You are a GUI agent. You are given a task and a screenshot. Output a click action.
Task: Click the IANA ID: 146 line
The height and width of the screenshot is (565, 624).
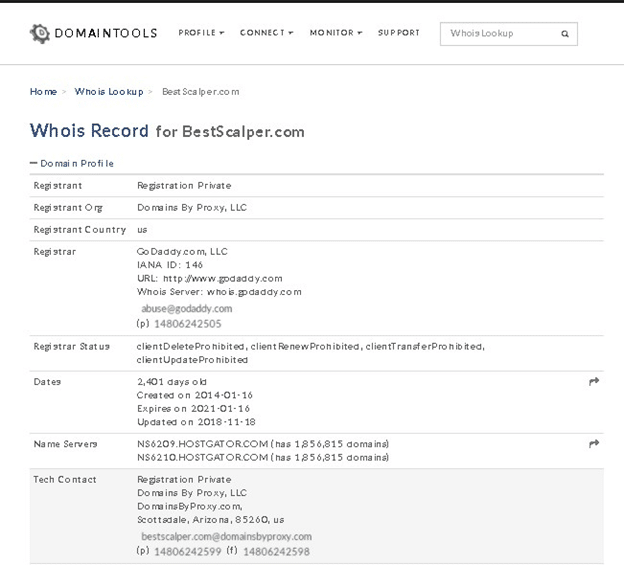click(x=170, y=265)
